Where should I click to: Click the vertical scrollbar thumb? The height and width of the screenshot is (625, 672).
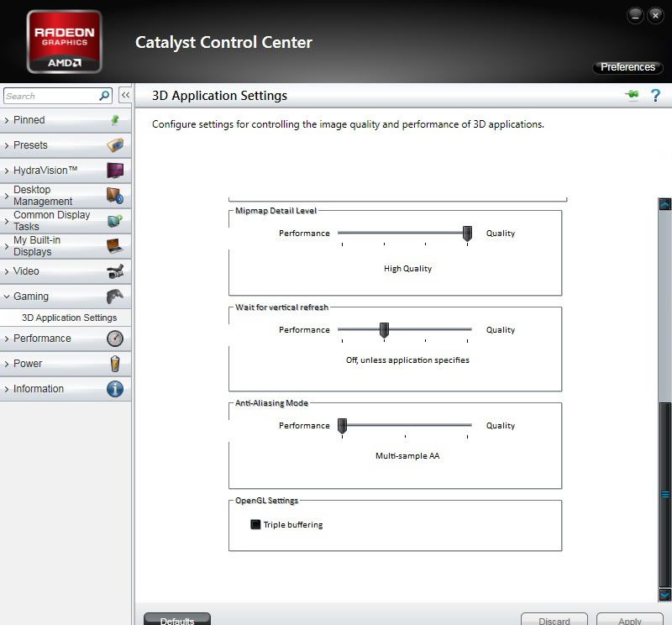(x=664, y=494)
